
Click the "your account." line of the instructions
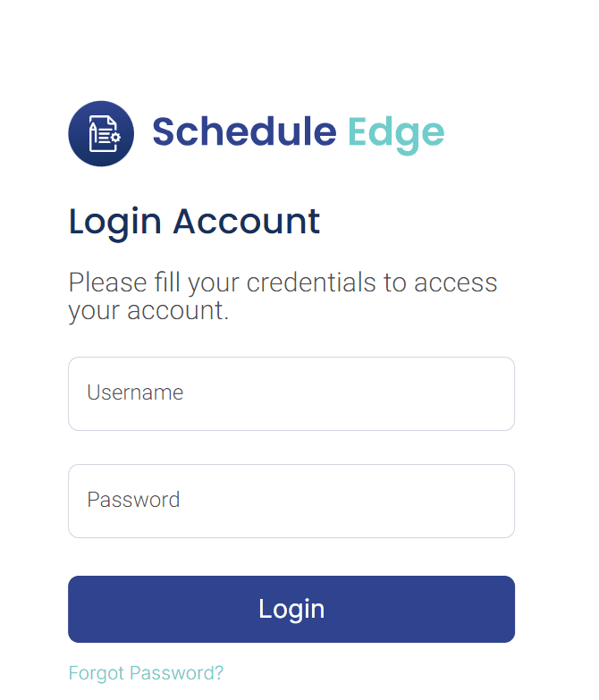point(148,311)
